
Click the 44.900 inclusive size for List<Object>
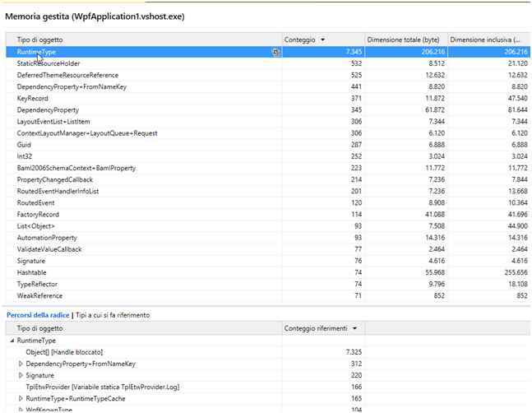click(518, 226)
